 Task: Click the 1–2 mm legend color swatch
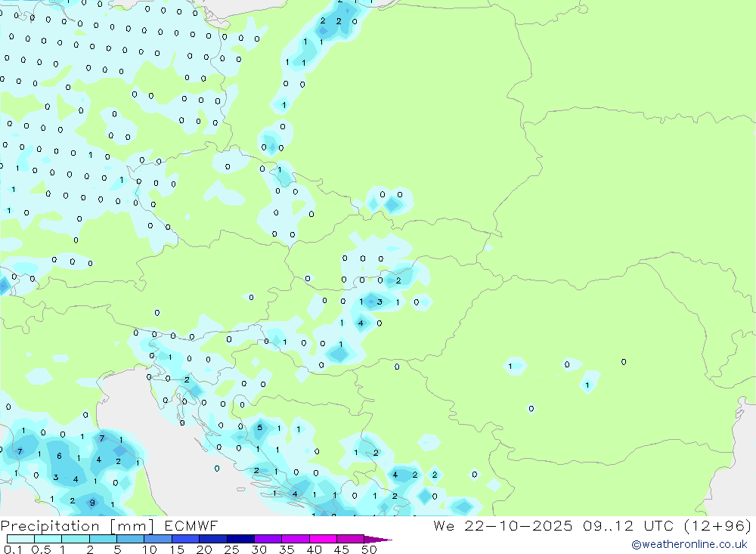point(75,539)
